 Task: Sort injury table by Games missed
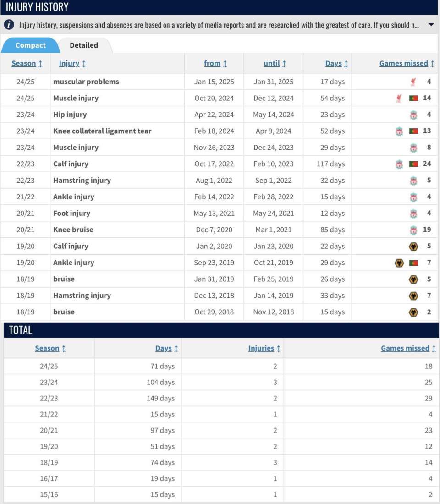point(407,63)
